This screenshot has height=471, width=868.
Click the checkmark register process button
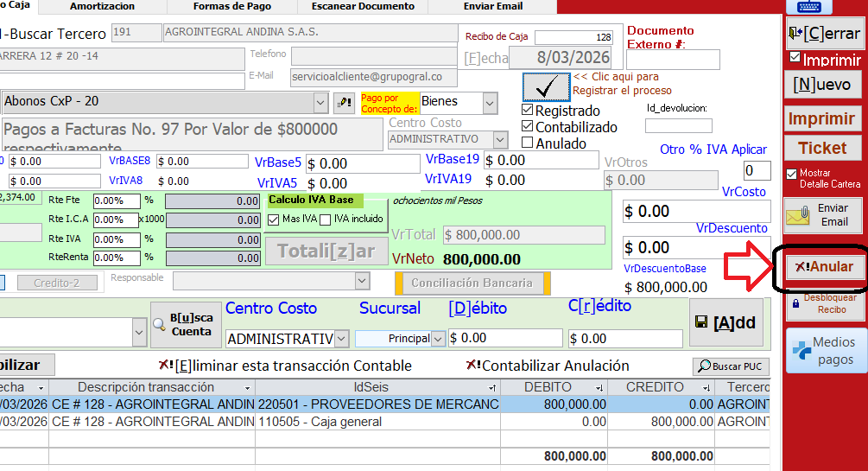tap(546, 87)
